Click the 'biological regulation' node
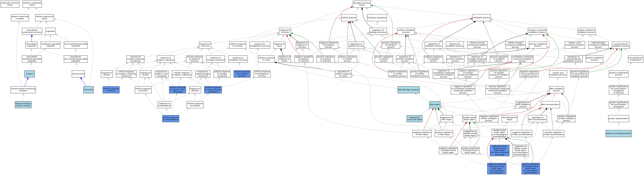Viewport: 644px width, 175px height. (377, 18)
